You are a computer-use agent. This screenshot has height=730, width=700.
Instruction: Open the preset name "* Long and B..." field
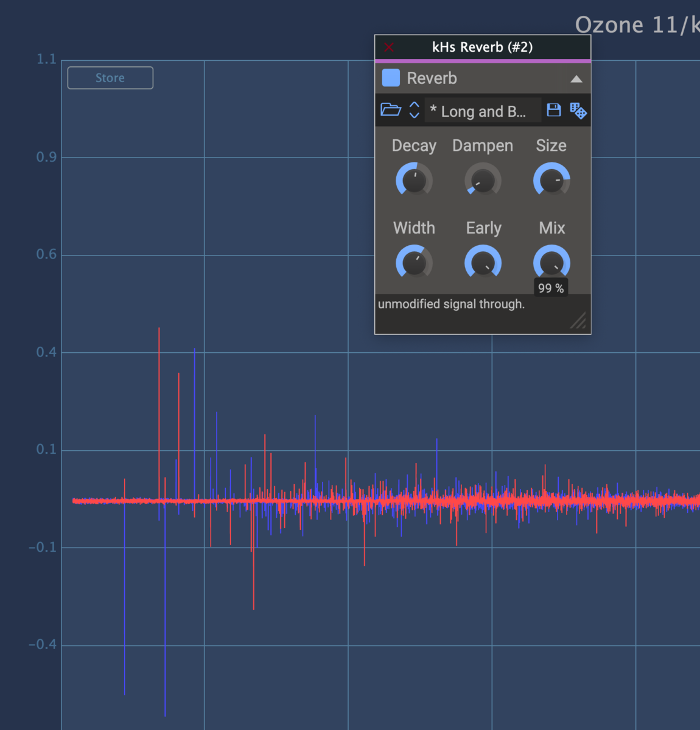coord(483,111)
